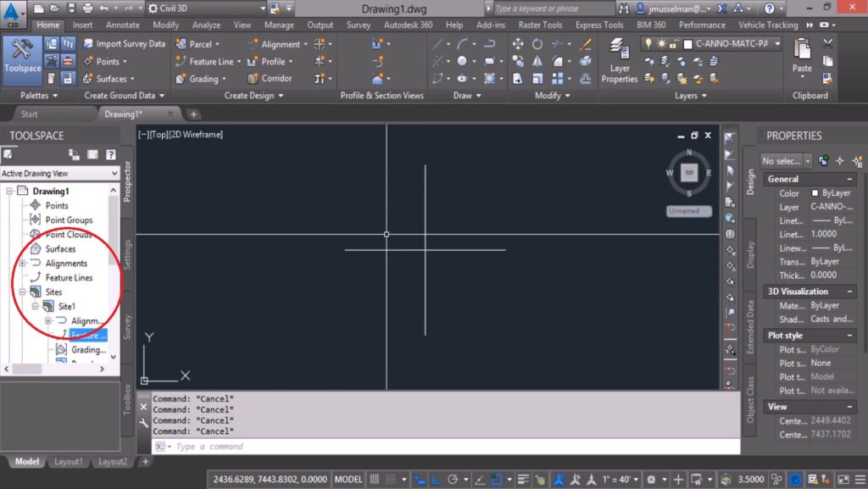Click the Profile ribbon button

270,61
